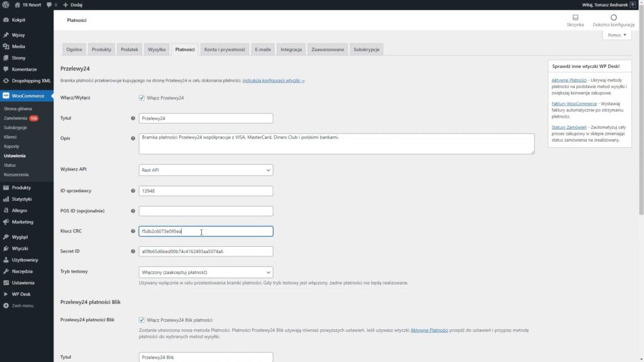Image resolution: width=644 pixels, height=362 pixels.
Task: Open the Faktury WooCommerce link
Action: (x=574, y=104)
